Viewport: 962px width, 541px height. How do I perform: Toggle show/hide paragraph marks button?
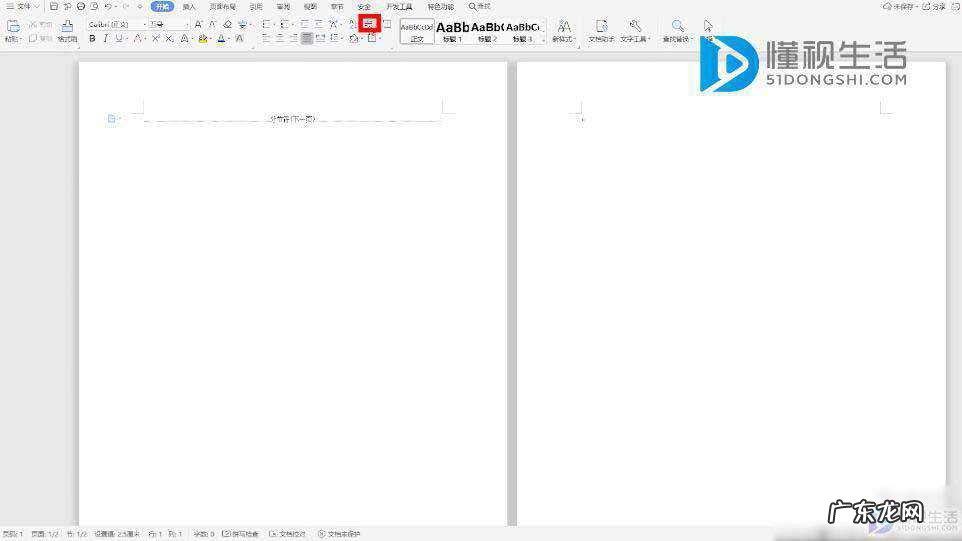(x=369, y=24)
